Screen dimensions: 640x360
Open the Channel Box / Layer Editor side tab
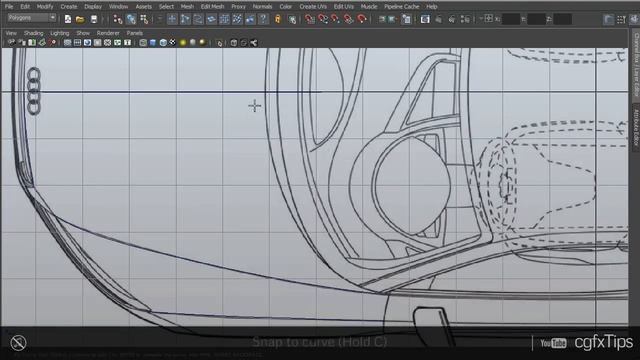coord(636,65)
